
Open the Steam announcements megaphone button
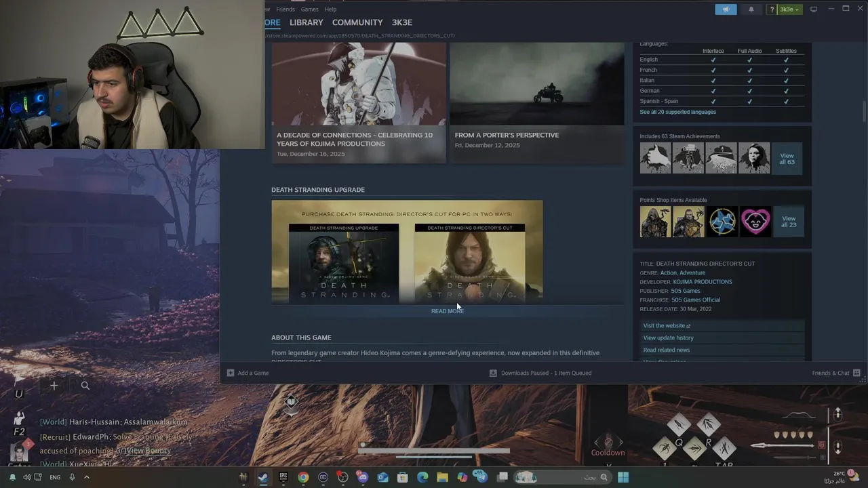726,9
